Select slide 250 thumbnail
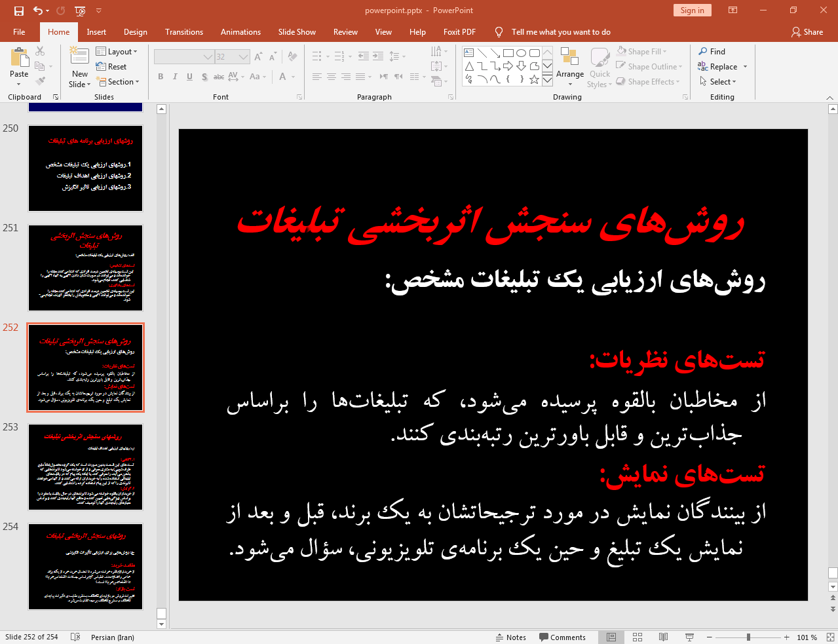The image size is (838, 644). 85,168
